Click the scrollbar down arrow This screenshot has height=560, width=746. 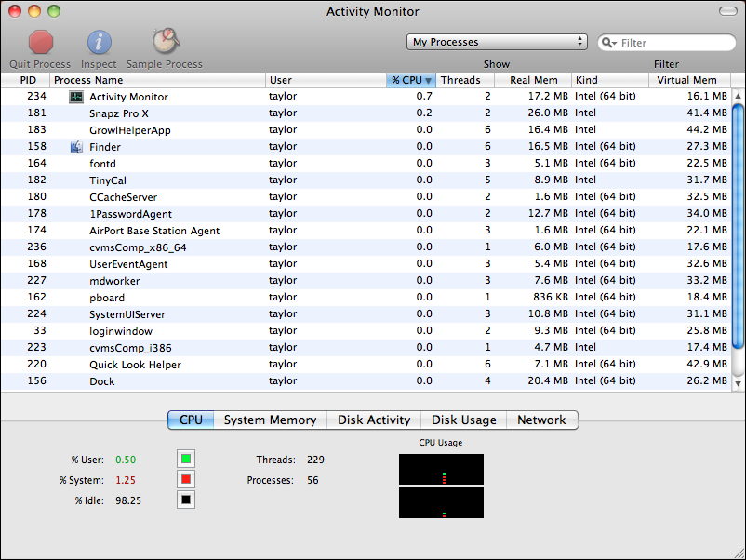tap(738, 383)
